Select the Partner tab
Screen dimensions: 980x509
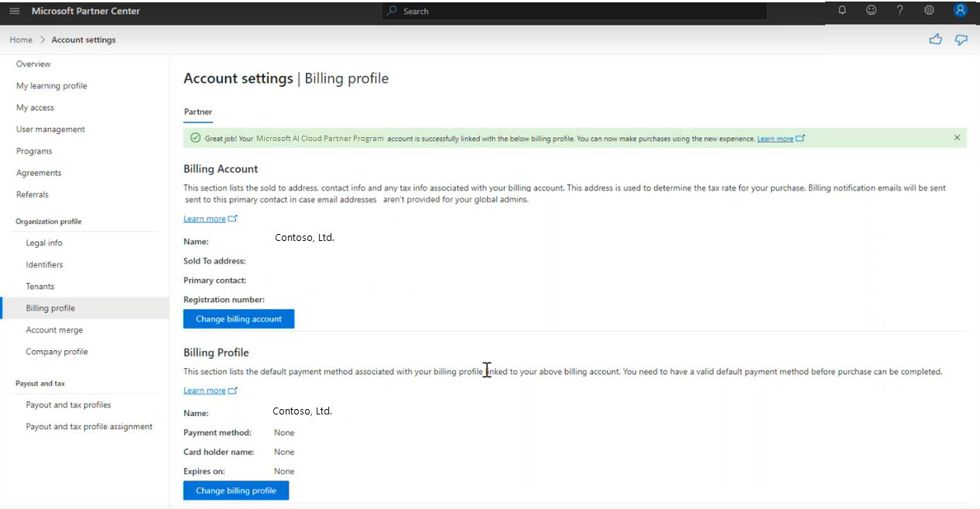tap(197, 112)
